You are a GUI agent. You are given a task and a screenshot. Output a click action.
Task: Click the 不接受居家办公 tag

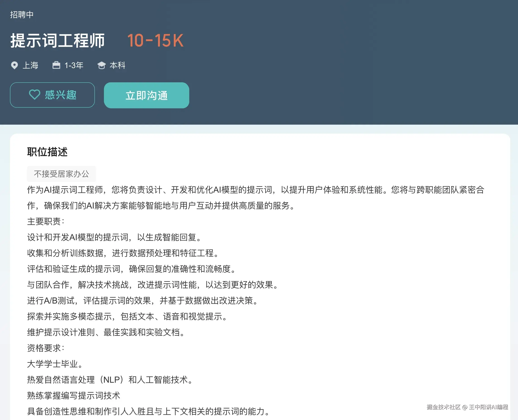click(61, 174)
